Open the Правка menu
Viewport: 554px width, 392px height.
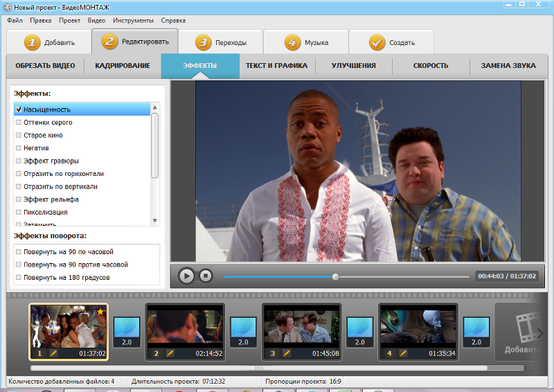tap(41, 21)
